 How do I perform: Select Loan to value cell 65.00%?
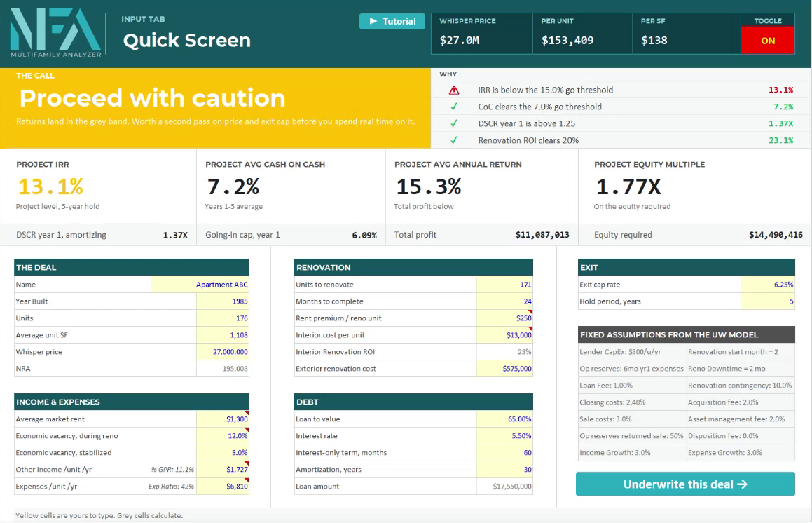click(x=504, y=419)
